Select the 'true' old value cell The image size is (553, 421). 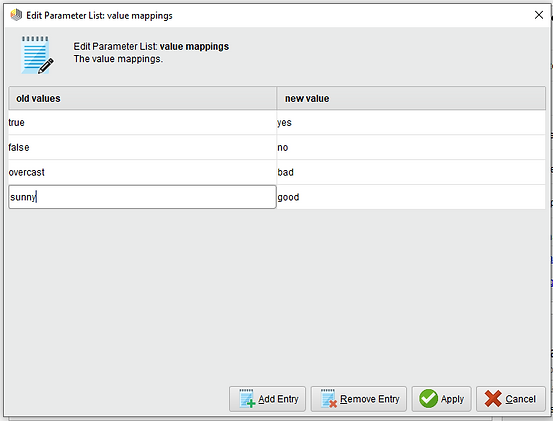click(142, 123)
